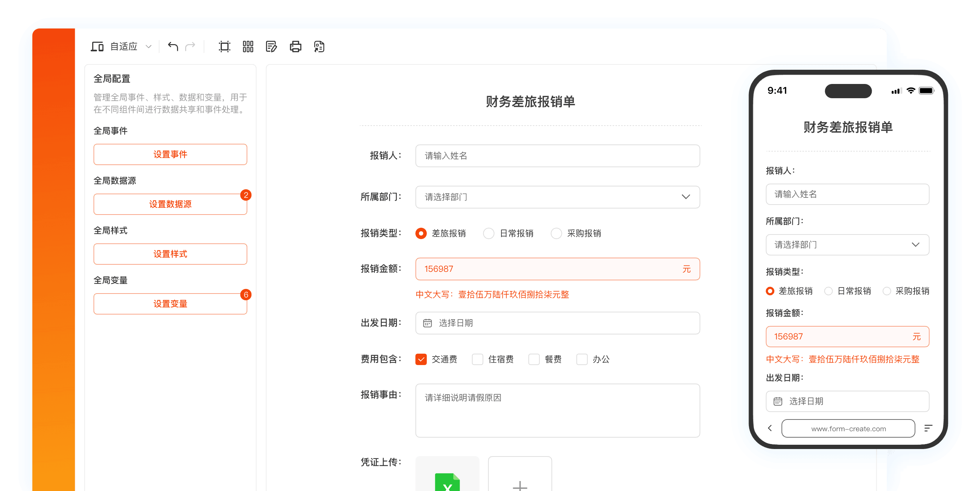This screenshot has width=980, height=491.
Task: Click the redo arrow in toolbar
Action: [x=190, y=46]
